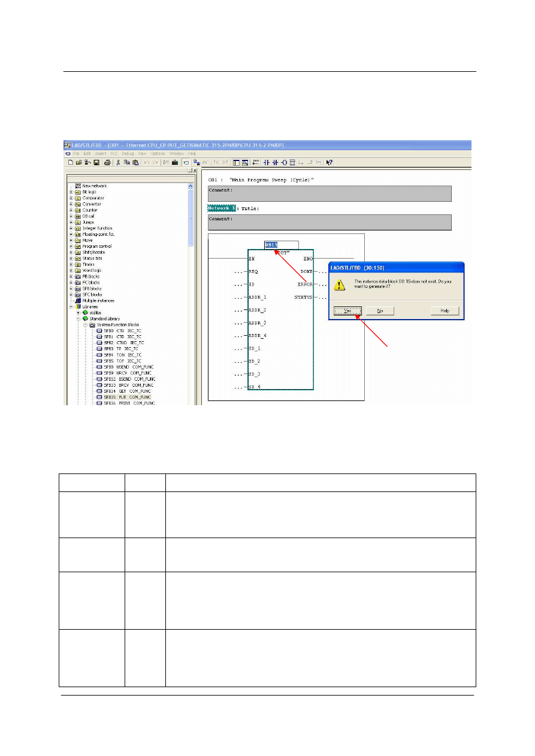Click the DB15 instance block input field
The width and height of the screenshot is (535, 756).
[x=281, y=245]
